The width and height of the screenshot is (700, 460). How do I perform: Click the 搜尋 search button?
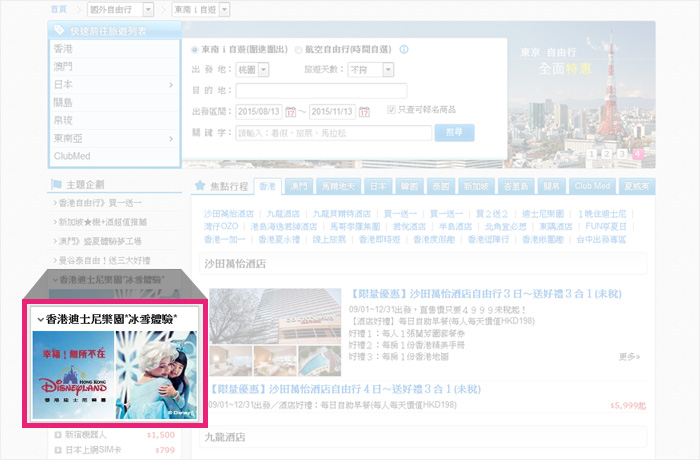click(x=454, y=132)
